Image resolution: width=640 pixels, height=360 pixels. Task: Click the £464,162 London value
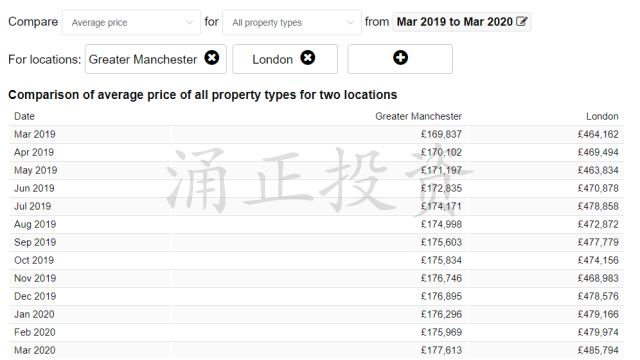pyautogui.click(x=598, y=134)
